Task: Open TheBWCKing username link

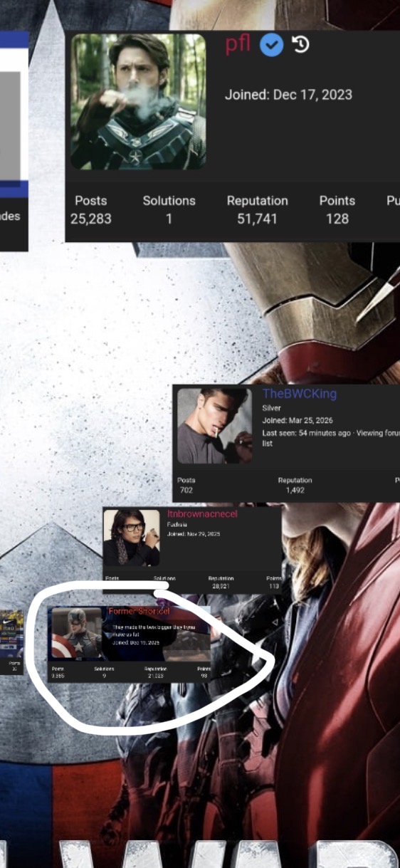Action: click(x=300, y=394)
